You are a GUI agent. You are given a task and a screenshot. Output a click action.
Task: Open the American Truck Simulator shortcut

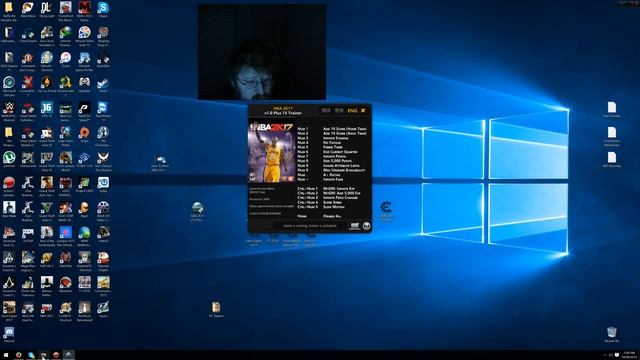click(9, 233)
